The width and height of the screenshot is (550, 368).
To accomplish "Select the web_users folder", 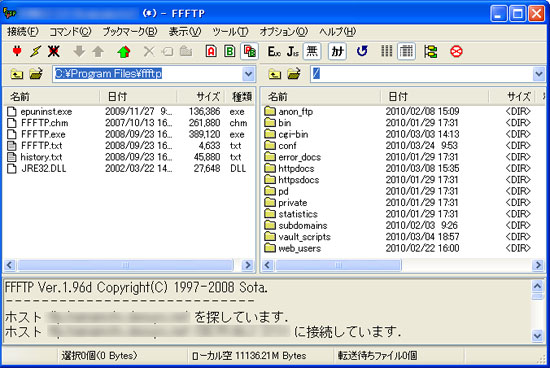I will point(300,248).
